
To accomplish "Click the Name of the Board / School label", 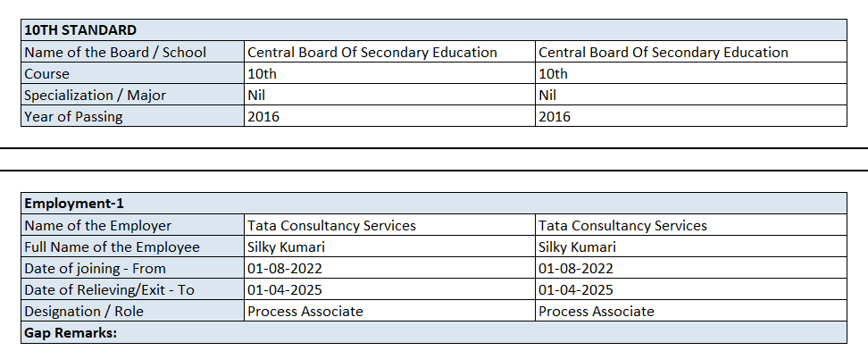I will coord(115,52).
